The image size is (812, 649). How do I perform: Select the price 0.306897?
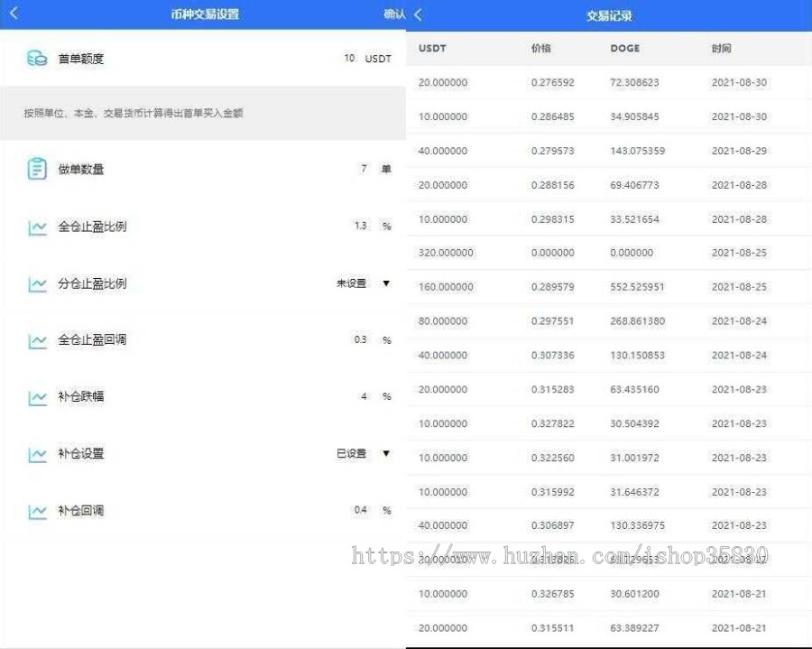point(552,525)
